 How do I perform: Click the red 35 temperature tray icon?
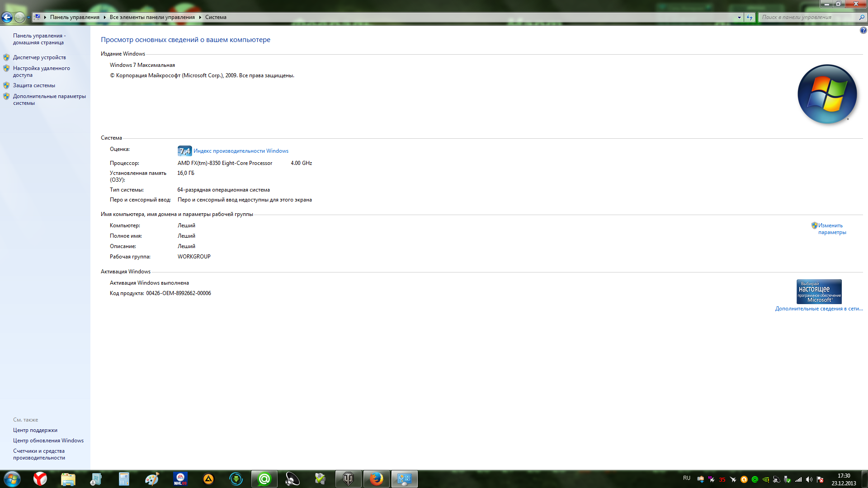coord(722,479)
